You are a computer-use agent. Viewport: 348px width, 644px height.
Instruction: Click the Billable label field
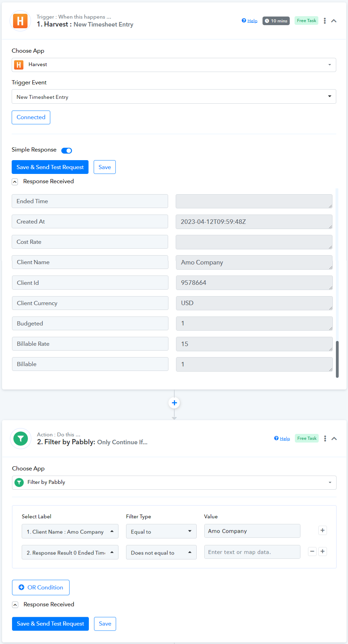click(x=90, y=364)
